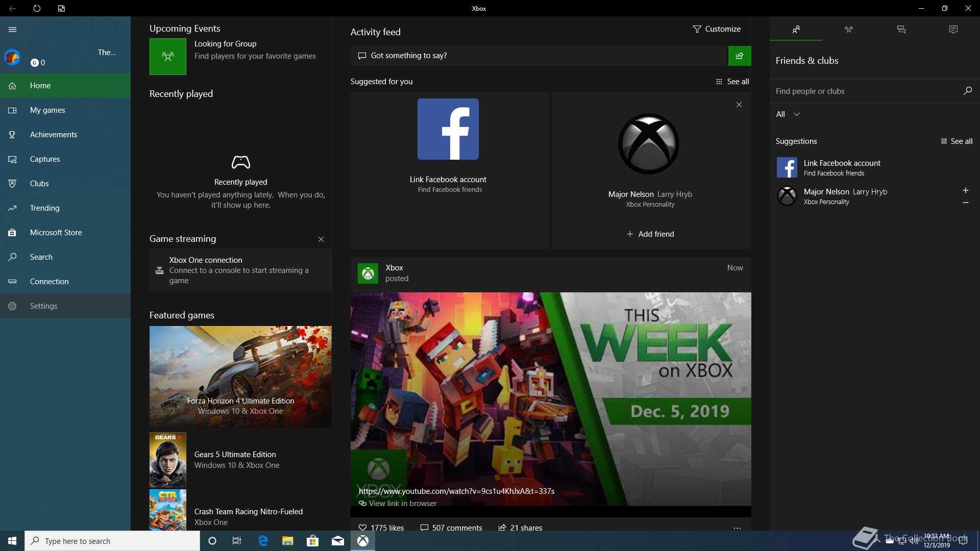Open Trending in sidebar
Viewport: 980px width, 551px height.
[65, 208]
